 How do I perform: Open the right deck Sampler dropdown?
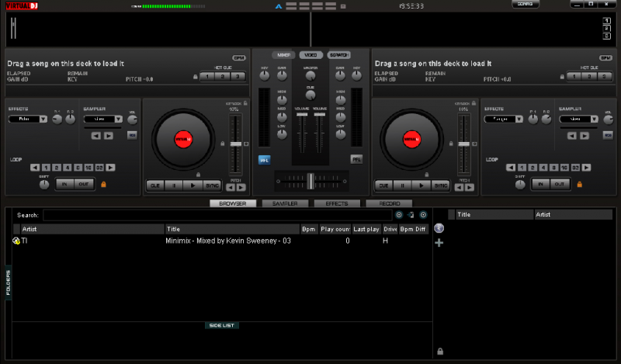coord(595,119)
